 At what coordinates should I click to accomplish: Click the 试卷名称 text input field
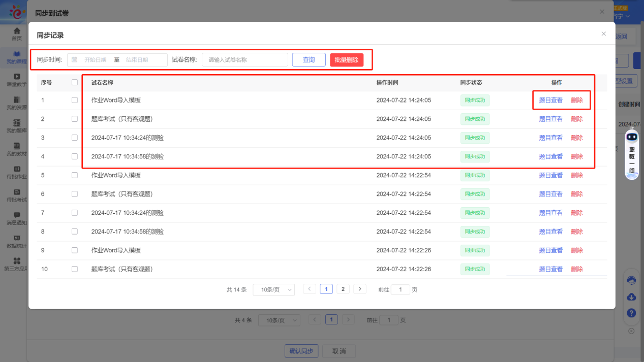245,60
